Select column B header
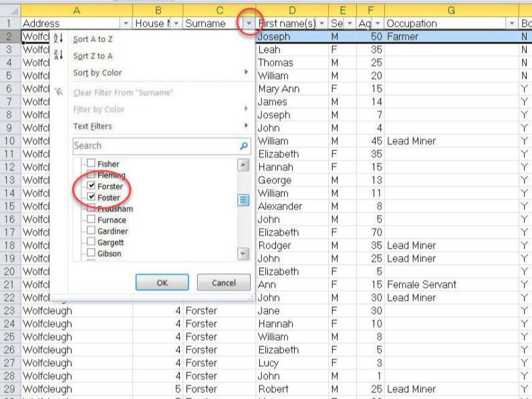 158,11
